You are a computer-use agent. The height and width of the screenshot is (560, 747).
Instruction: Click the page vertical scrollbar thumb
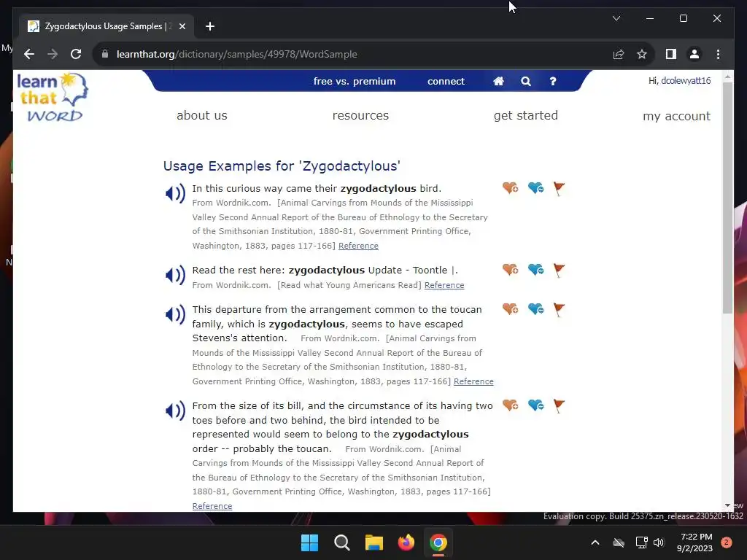coord(727,198)
